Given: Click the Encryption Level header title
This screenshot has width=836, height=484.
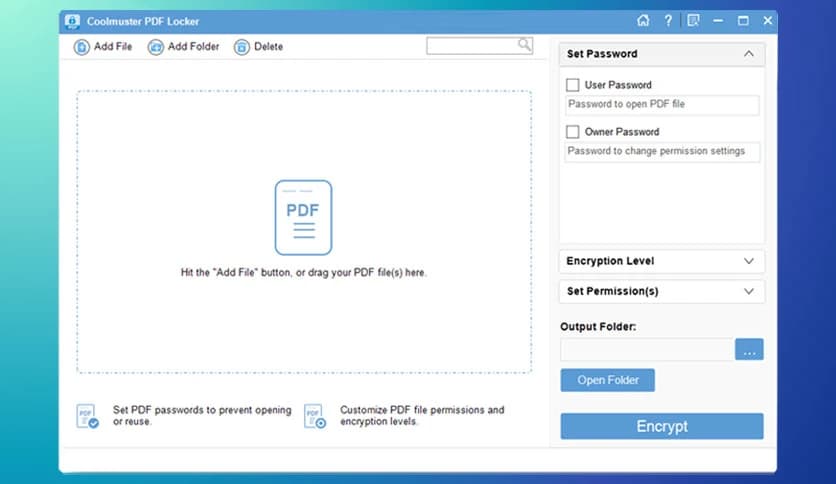Looking at the screenshot, I should pos(610,261).
